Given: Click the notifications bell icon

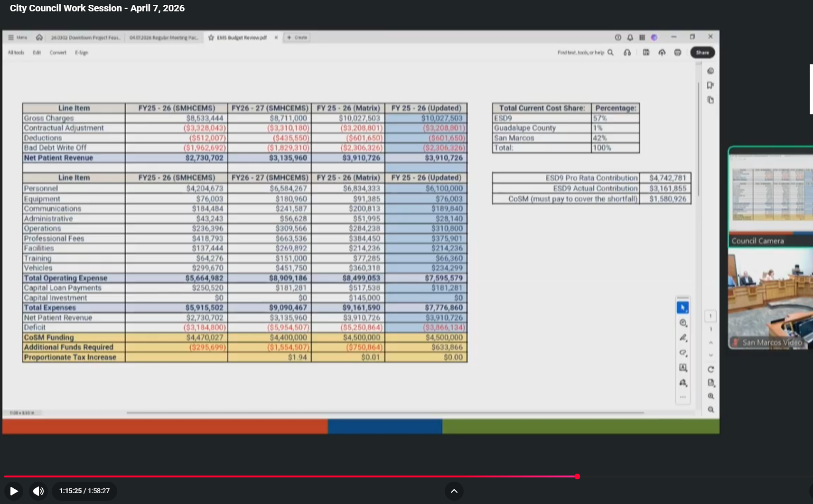Looking at the screenshot, I should 630,37.
